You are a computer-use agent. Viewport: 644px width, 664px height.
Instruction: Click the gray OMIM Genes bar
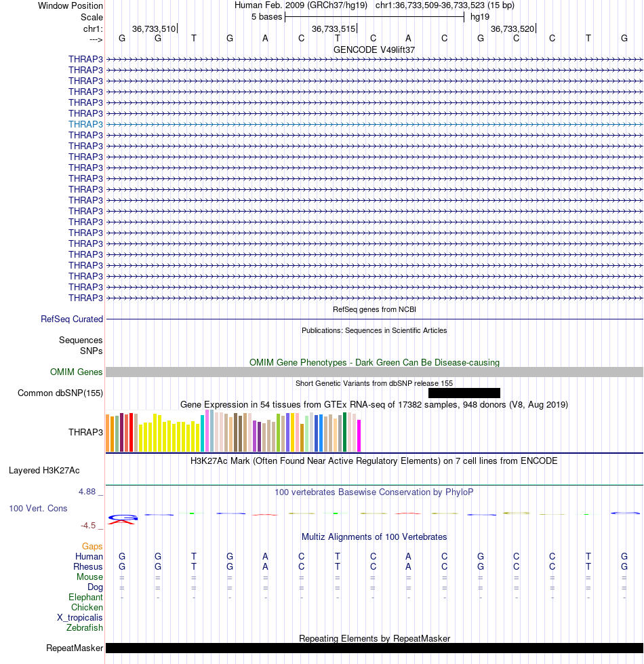(x=374, y=372)
